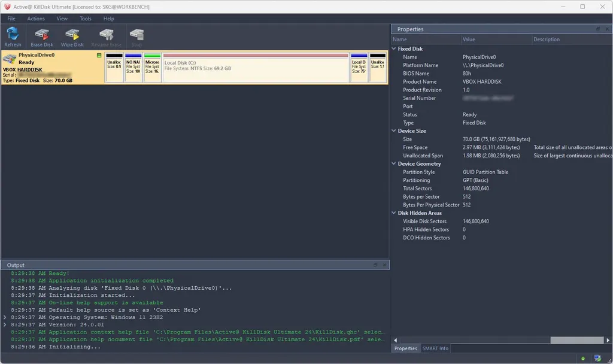Screen dimensions: 613x364
Task: Switch to the SMART Info tab
Action: click(436, 348)
